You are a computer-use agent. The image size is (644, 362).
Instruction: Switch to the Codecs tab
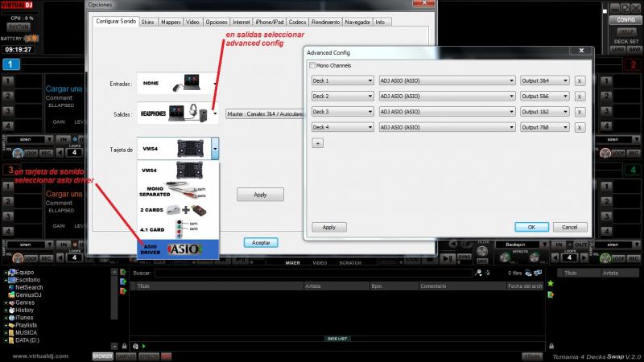tap(297, 23)
